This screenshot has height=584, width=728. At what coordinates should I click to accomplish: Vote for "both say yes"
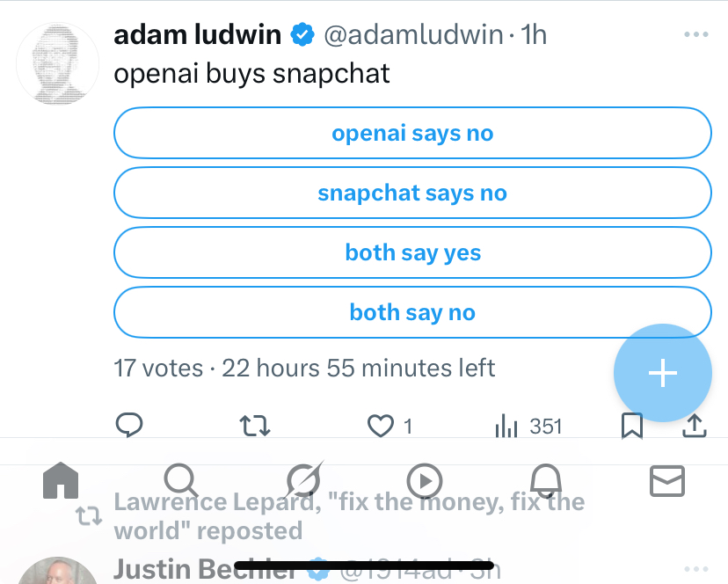tap(412, 253)
